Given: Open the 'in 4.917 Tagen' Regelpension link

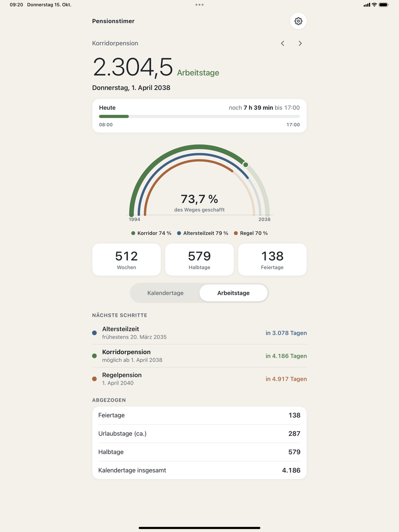Looking at the screenshot, I should coord(286,379).
